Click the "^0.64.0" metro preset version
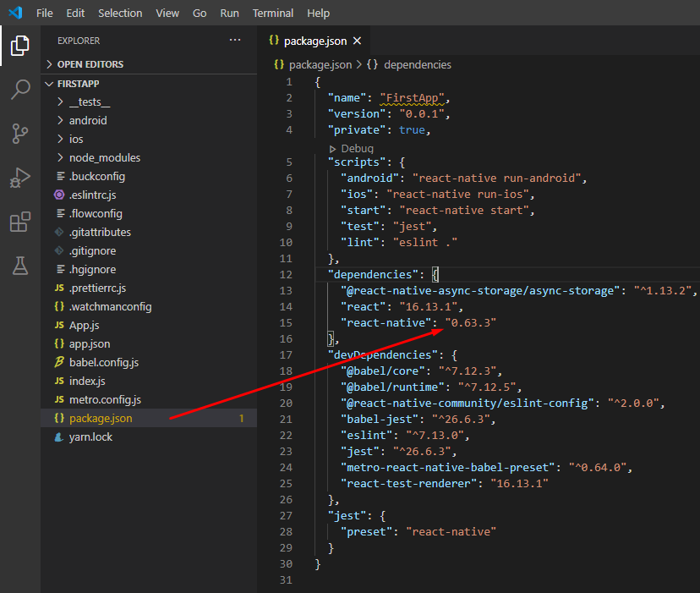Viewport: 700px width, 593px height. pos(598,468)
